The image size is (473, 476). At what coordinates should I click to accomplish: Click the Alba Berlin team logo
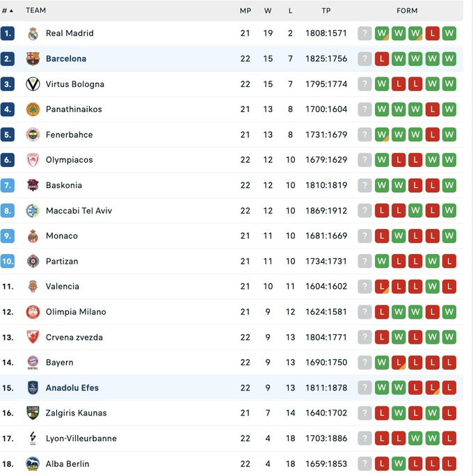coord(33,463)
